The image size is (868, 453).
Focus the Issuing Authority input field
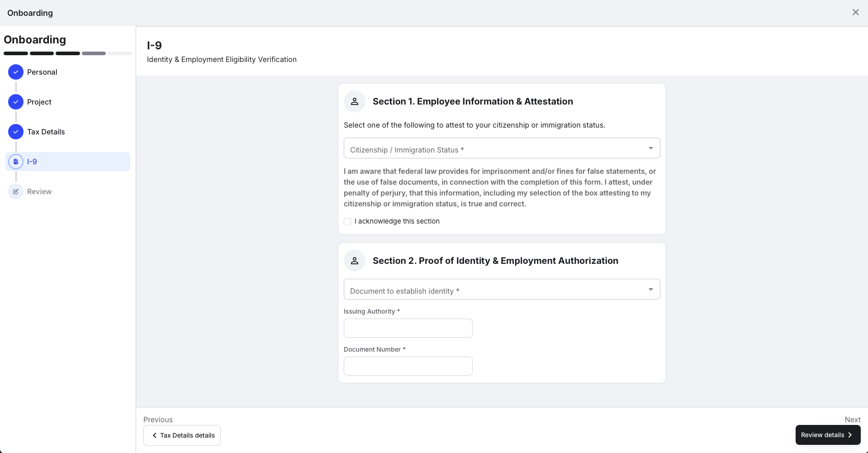[408, 328]
